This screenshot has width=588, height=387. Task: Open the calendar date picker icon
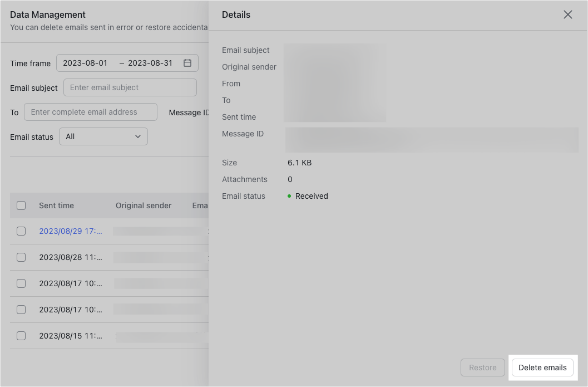click(x=187, y=63)
